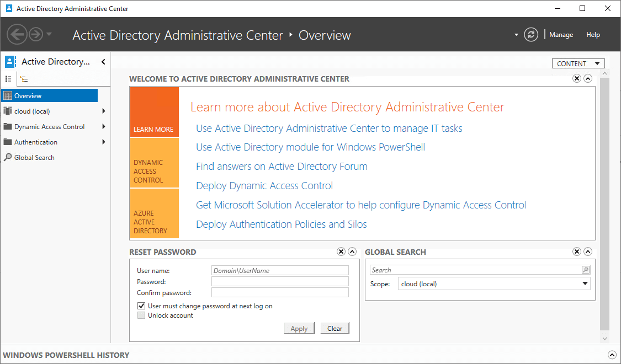Open the CONTENT dropdown
This screenshot has height=364, width=621.
pyautogui.click(x=578, y=63)
